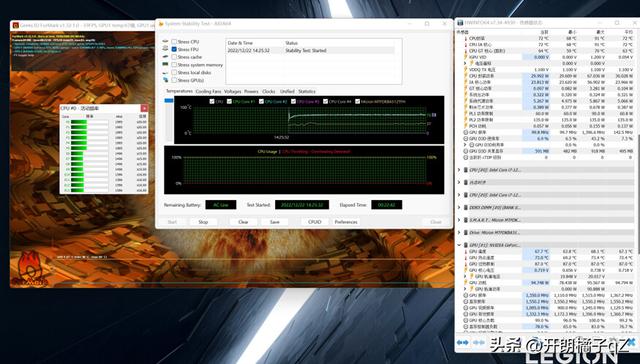Expand second CPU [#0] Intel Core section
640x364 pixels.
coord(459,195)
